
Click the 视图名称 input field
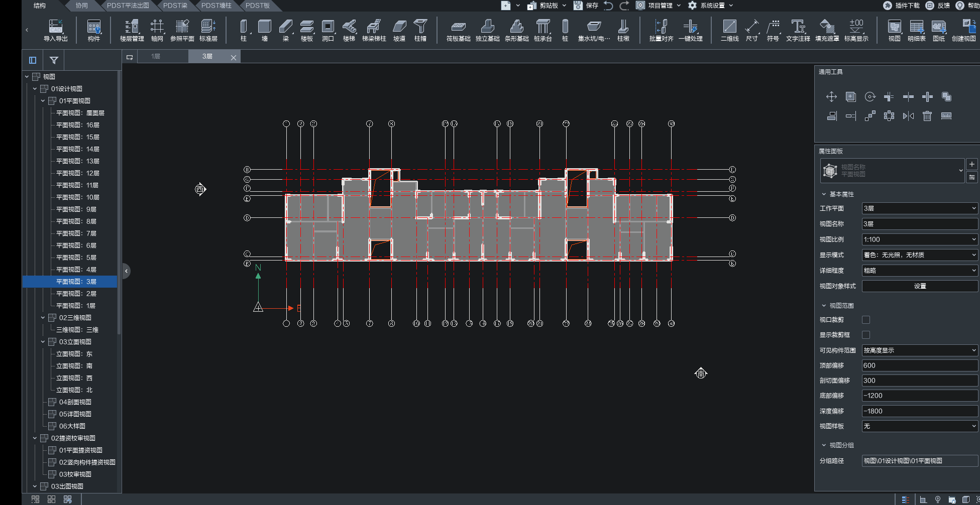(x=920, y=224)
